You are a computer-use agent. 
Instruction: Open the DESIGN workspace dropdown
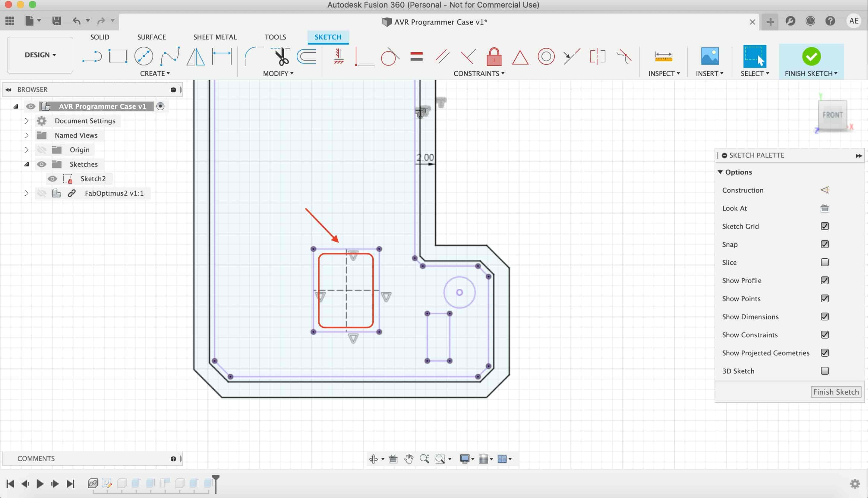(x=40, y=55)
